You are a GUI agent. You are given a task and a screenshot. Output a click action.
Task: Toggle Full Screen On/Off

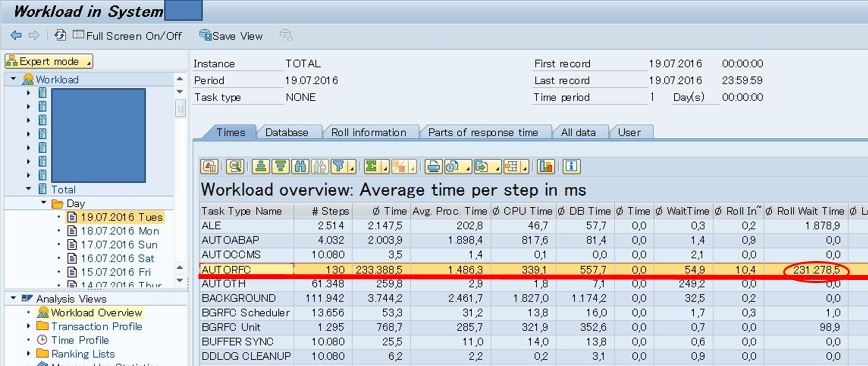click(127, 35)
